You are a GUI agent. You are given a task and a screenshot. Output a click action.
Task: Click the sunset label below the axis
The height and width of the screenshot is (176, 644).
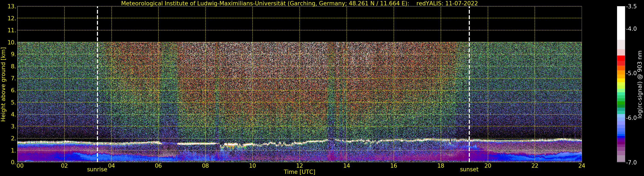click(469, 170)
